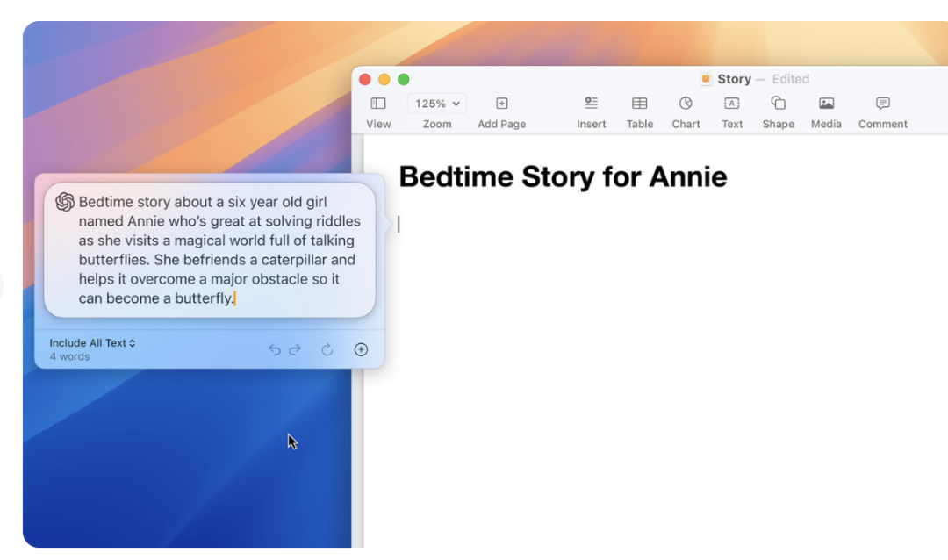Insert a Table from the toolbar

(x=640, y=104)
